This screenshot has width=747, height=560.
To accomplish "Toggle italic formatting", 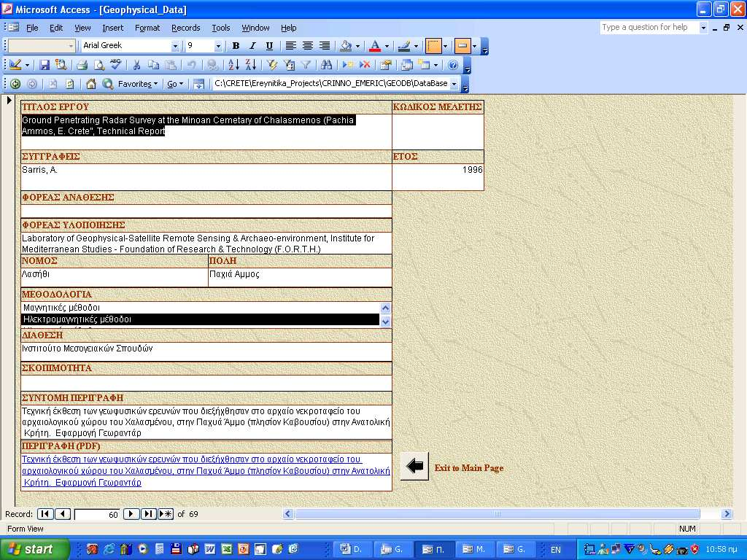I will 252,46.
